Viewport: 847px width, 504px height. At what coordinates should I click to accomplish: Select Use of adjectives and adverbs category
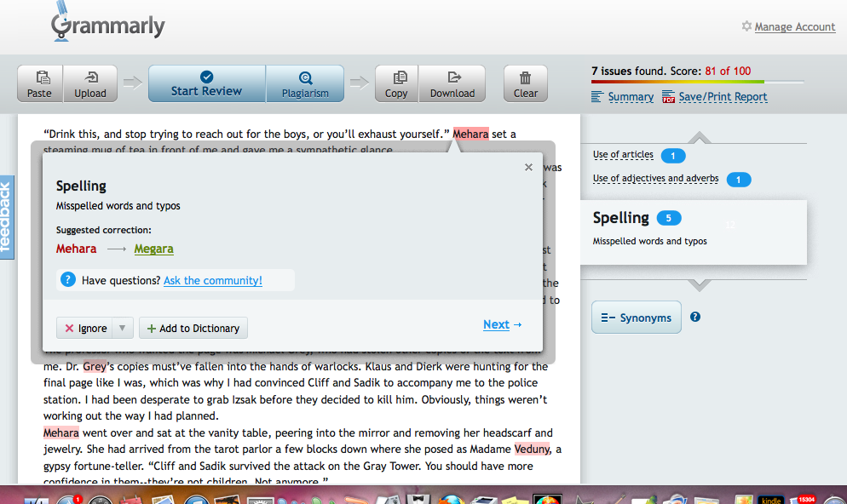coord(656,179)
